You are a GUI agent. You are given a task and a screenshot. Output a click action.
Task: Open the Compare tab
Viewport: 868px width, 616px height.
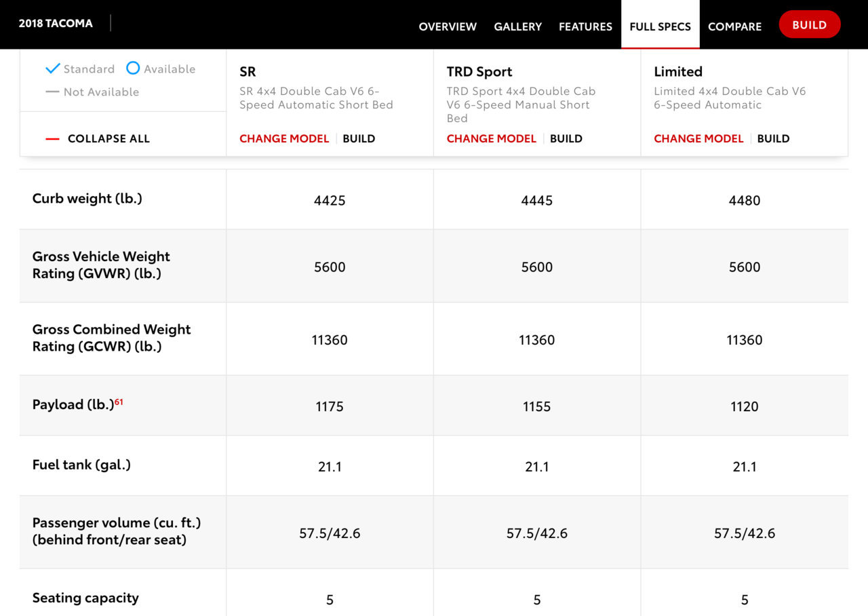tap(734, 26)
